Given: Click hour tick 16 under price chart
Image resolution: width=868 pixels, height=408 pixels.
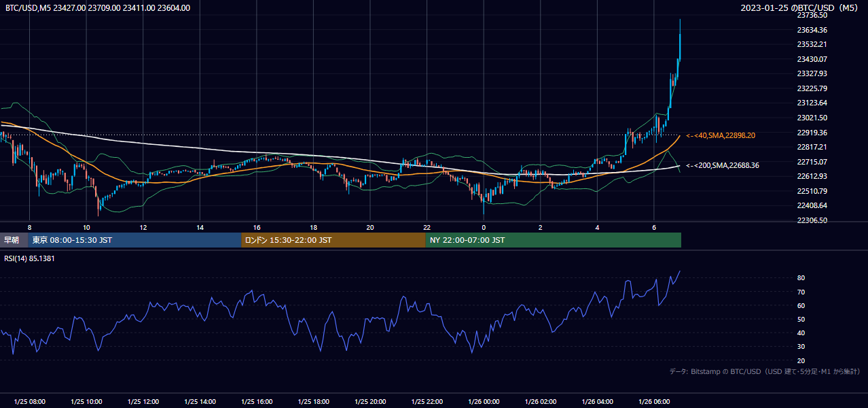Looking at the screenshot, I should 257,227.
